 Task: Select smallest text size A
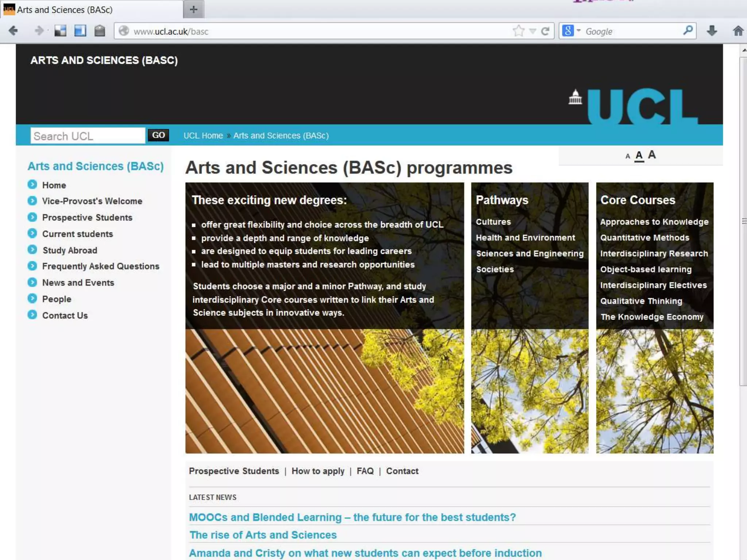pyautogui.click(x=628, y=156)
